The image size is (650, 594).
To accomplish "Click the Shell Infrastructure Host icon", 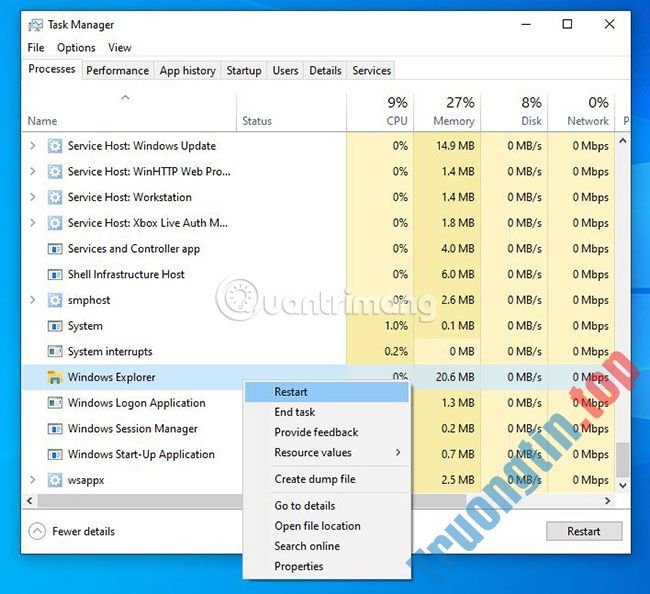I will pos(55,274).
